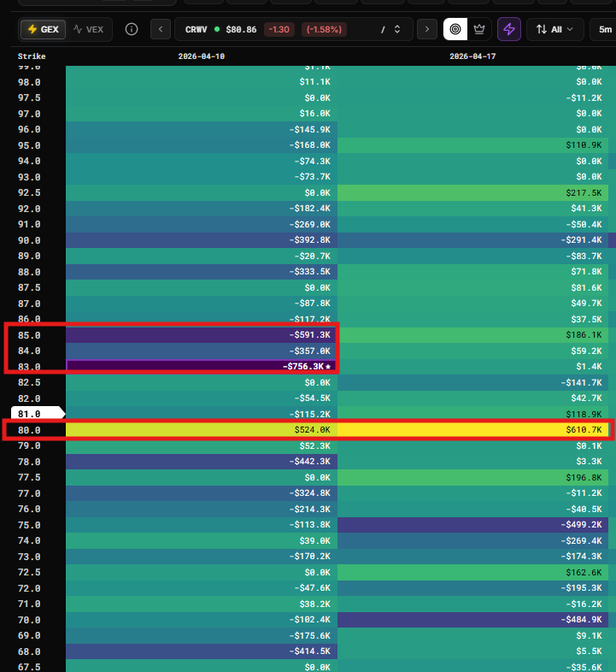Select the -$392.8K cell at strike 90.0
The height and width of the screenshot is (672, 616).
202,240
